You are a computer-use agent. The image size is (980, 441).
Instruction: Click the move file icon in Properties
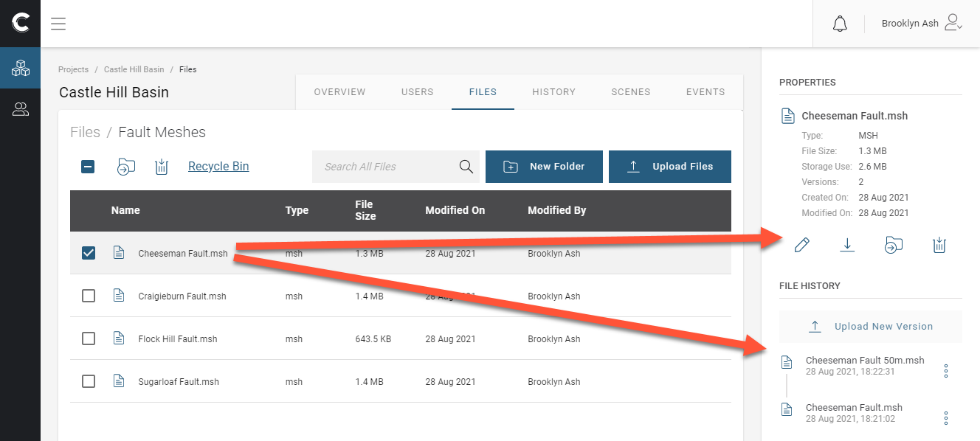coord(893,245)
